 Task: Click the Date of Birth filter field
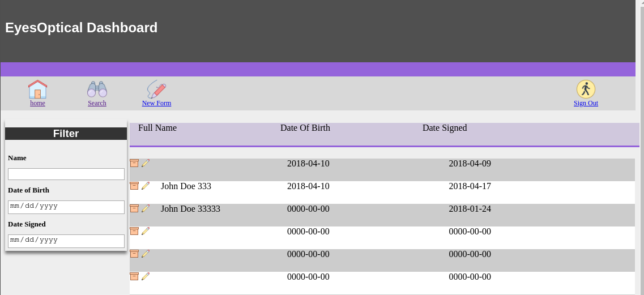pos(66,207)
